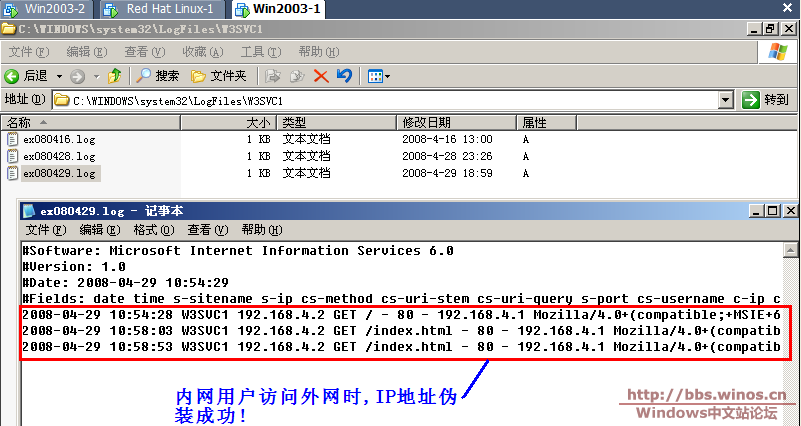
Task: Click the ex080429.log file icon
Action: 13,173
